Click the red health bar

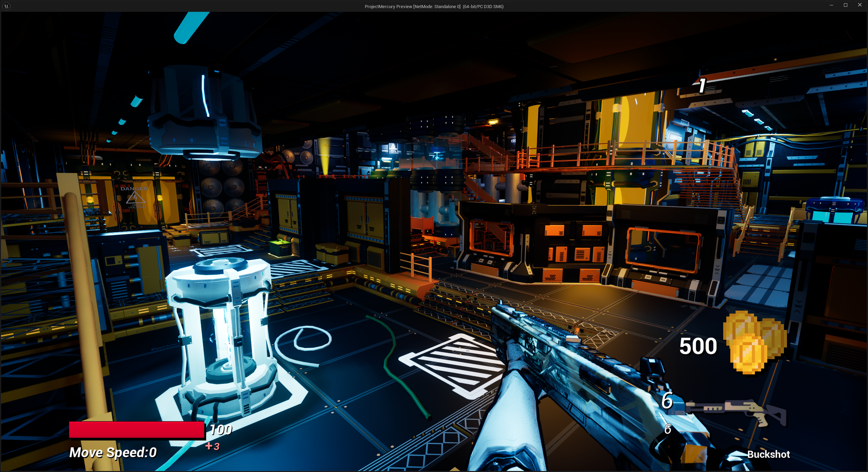click(x=136, y=430)
